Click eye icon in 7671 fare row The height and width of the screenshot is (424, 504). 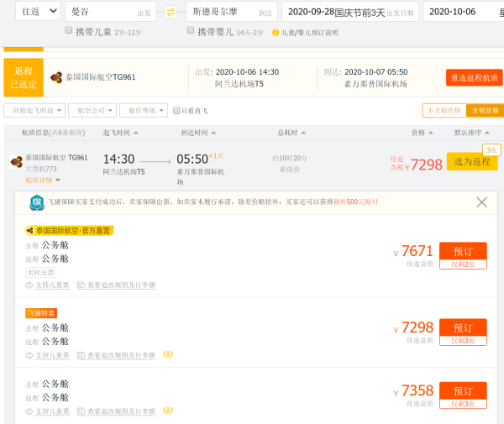(29, 285)
